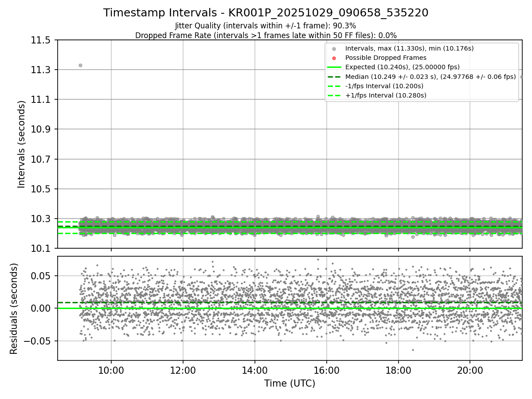Click the red dot marker for 'Possible Dropped Frames'
This screenshot has height=399, width=532.
pyautogui.click(x=334, y=58)
